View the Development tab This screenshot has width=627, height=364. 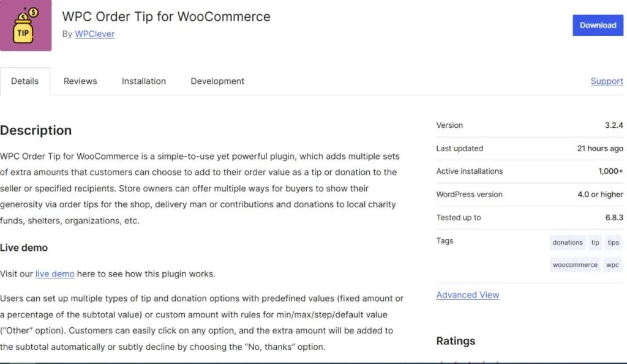point(217,81)
